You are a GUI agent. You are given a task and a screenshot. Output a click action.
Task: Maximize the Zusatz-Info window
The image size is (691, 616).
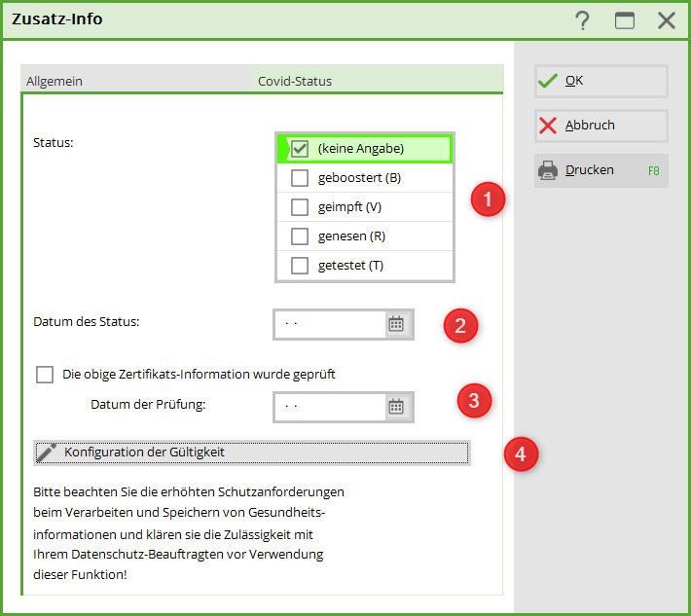624,20
